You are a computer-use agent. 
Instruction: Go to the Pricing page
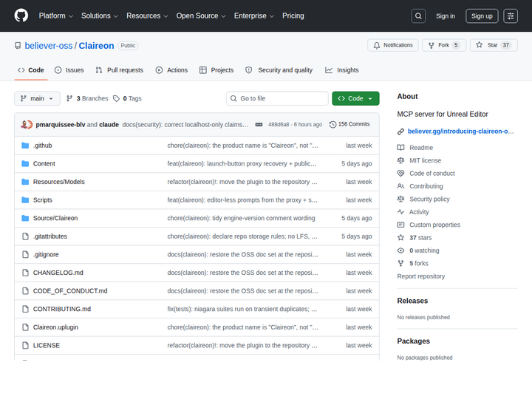tap(293, 16)
